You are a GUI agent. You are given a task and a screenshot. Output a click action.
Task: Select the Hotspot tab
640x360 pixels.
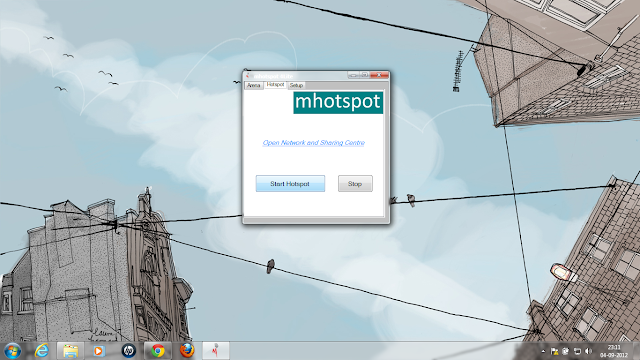tap(276, 84)
